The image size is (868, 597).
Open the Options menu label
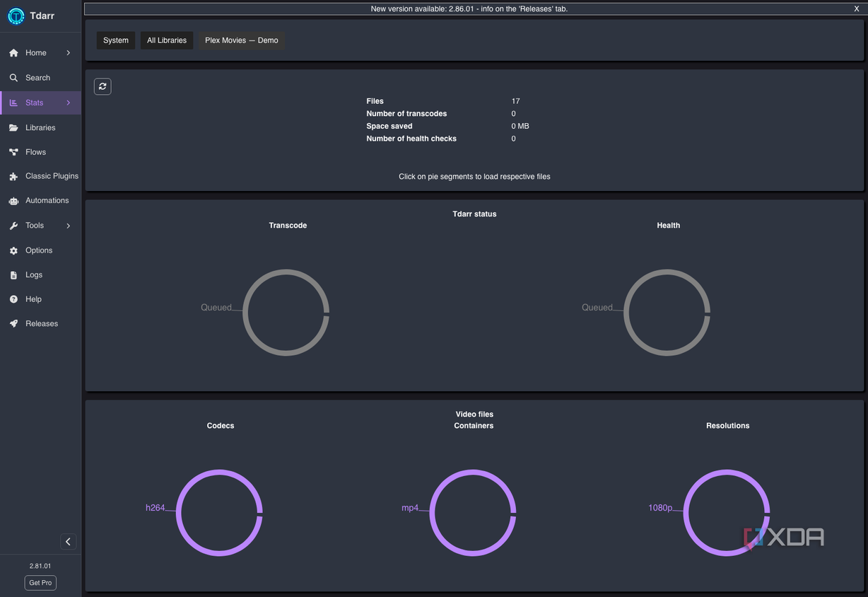click(39, 250)
